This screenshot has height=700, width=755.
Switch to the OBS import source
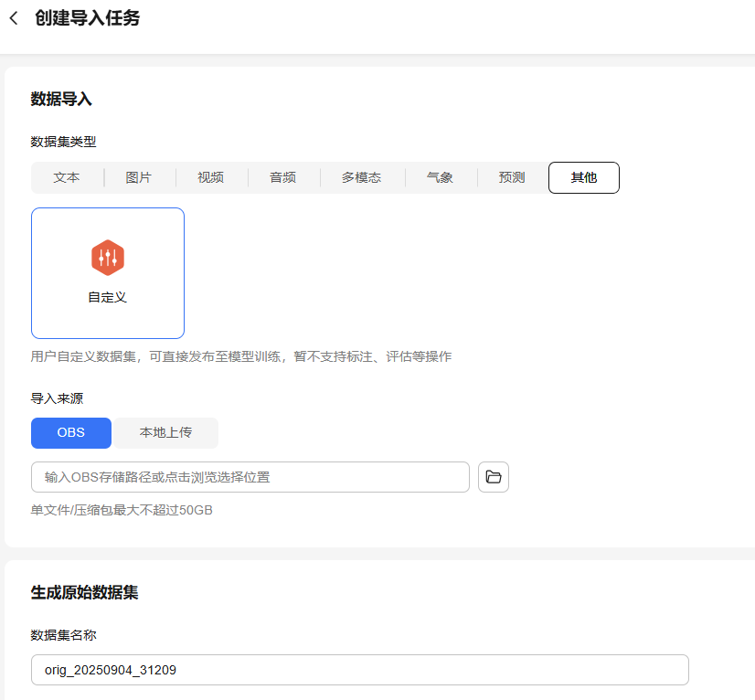(70, 433)
